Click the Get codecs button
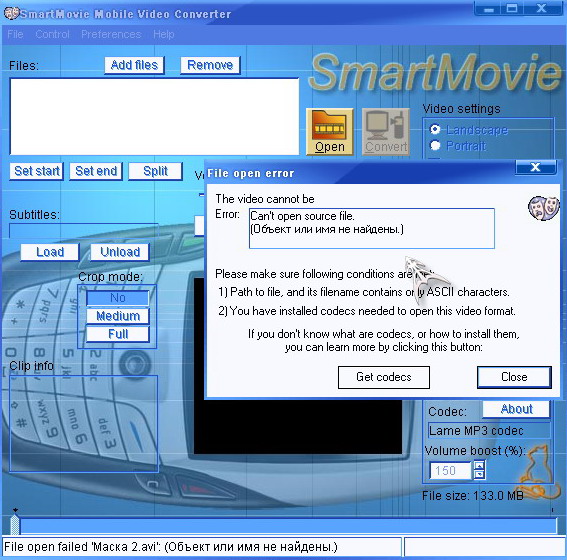This screenshot has width=567, height=560. coord(384,377)
